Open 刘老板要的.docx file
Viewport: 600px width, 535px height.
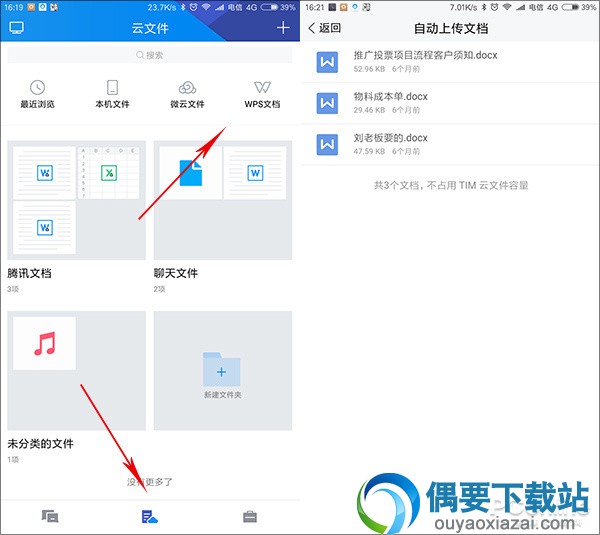450,144
